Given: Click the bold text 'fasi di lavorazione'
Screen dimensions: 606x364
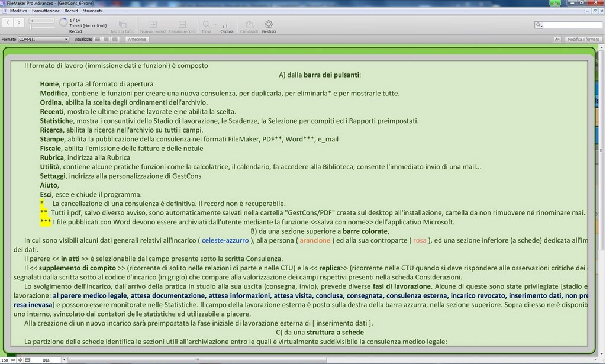Looking at the screenshot, I should (x=402, y=286).
